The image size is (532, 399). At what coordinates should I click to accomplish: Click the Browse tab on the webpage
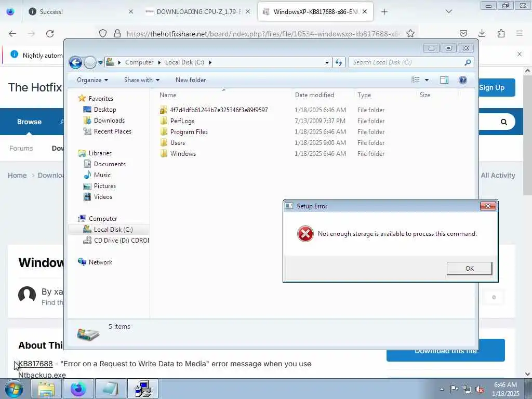(29, 122)
